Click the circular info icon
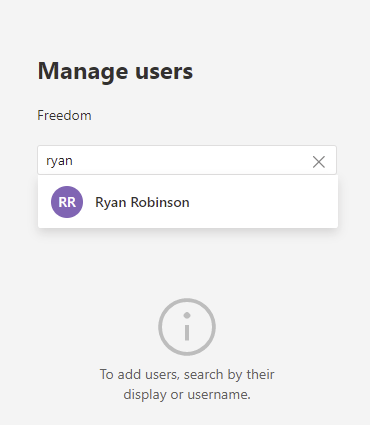 (187, 327)
